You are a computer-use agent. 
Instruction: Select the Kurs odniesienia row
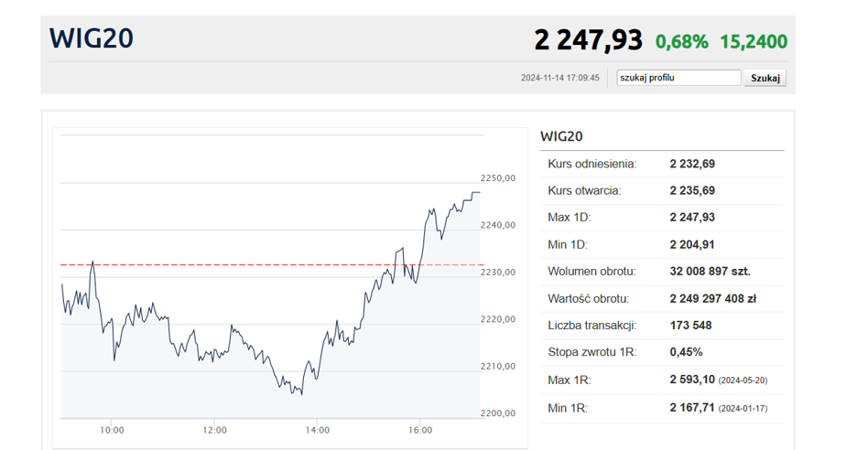pos(661,164)
